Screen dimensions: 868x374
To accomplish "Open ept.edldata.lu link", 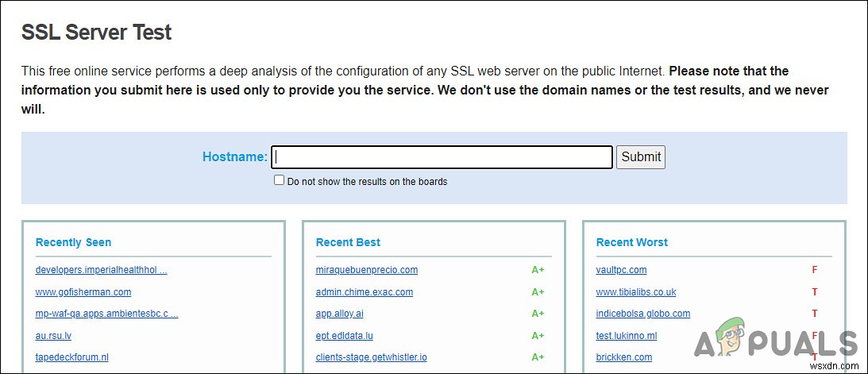I will 345,335.
